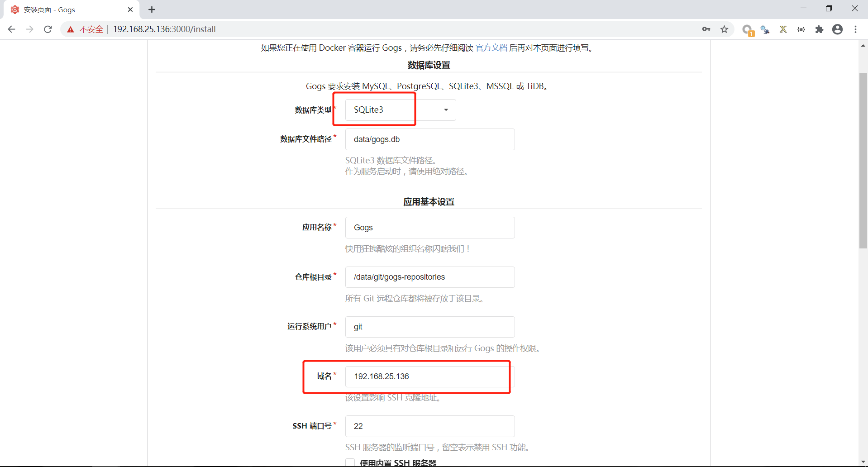868x467 pixels.
Task: Click the SSH 端口号 input field
Action: click(430, 426)
